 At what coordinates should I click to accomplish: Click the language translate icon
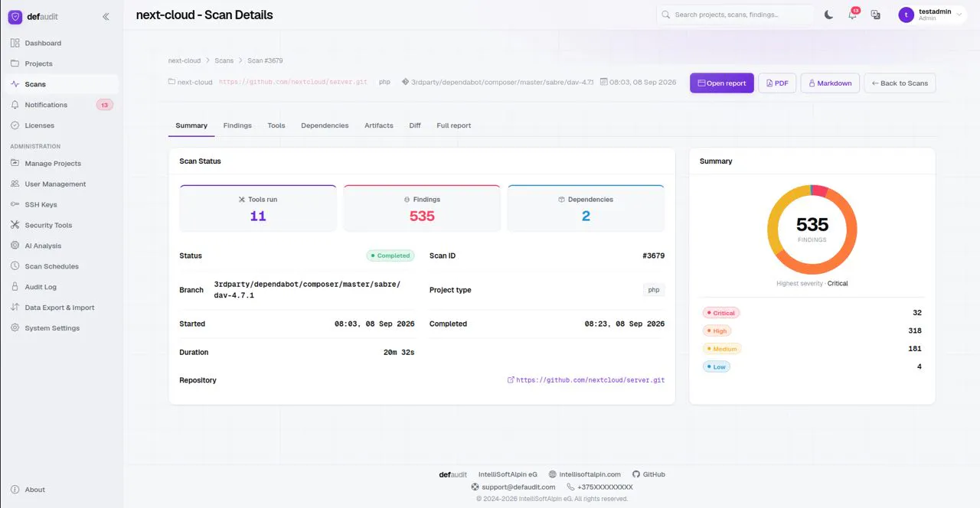point(875,15)
